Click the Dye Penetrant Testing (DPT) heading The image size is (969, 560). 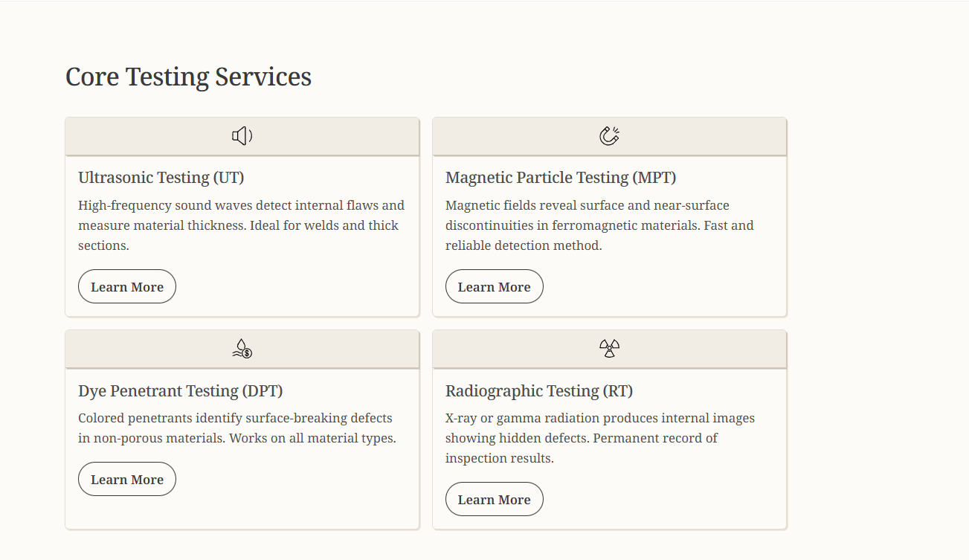click(181, 391)
